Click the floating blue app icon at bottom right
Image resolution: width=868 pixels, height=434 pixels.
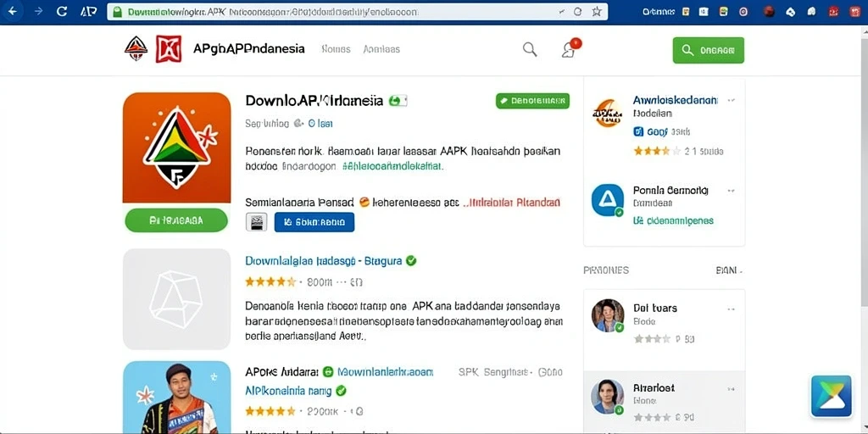[832, 396]
